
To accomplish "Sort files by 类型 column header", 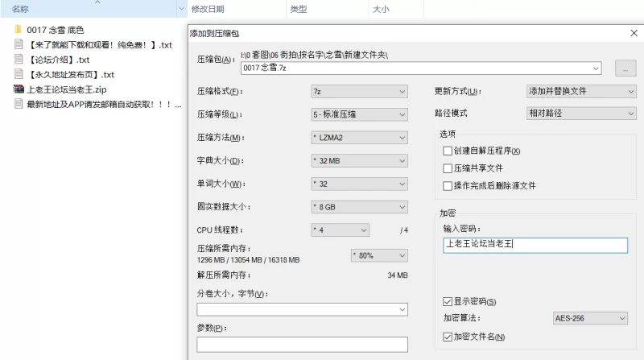I will [298, 9].
